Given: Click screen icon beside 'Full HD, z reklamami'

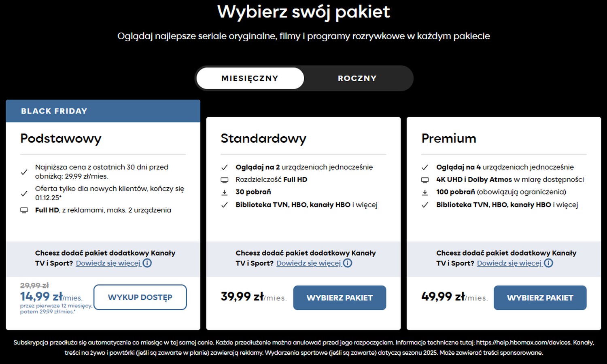Looking at the screenshot, I should pos(24,210).
